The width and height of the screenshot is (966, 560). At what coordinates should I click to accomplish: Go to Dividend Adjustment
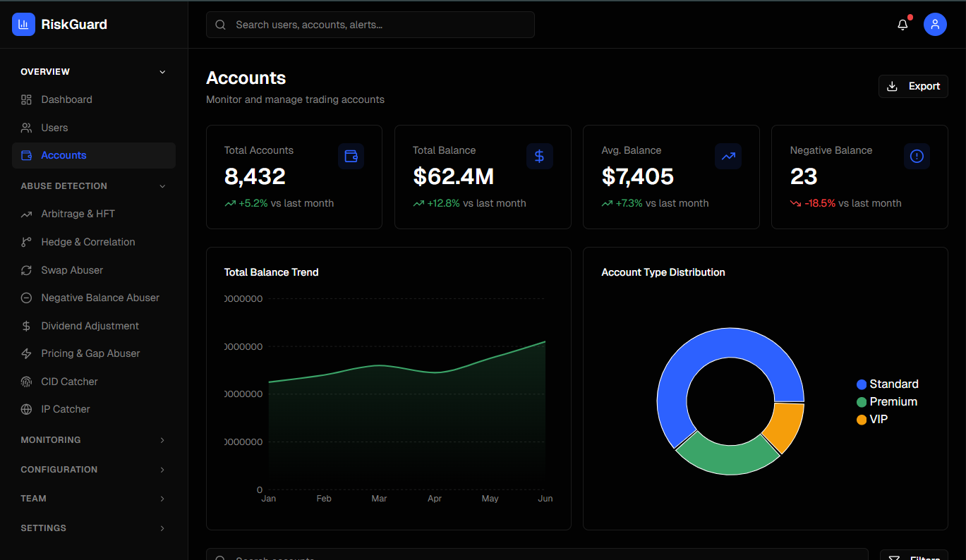[94, 326]
